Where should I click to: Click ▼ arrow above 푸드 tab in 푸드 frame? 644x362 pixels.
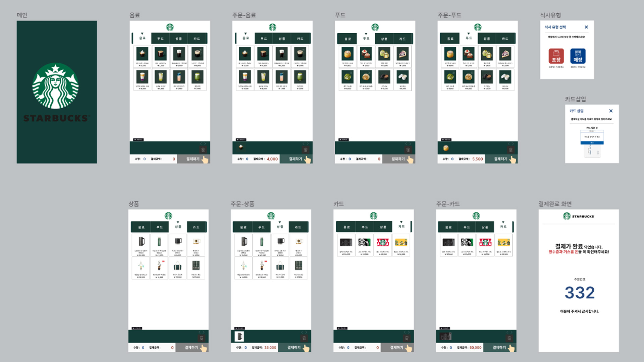(x=366, y=34)
